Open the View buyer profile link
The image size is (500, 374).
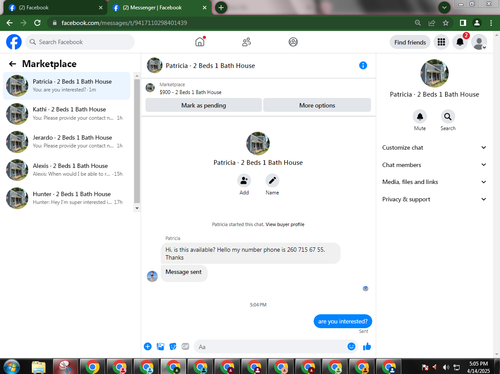point(285,224)
